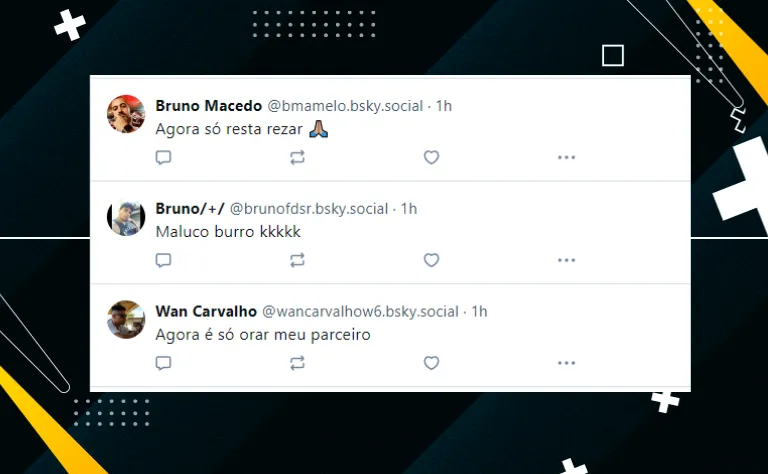This screenshot has width=768, height=474.
Task: Open more options on Wan Carvalho's post
Action: [566, 363]
